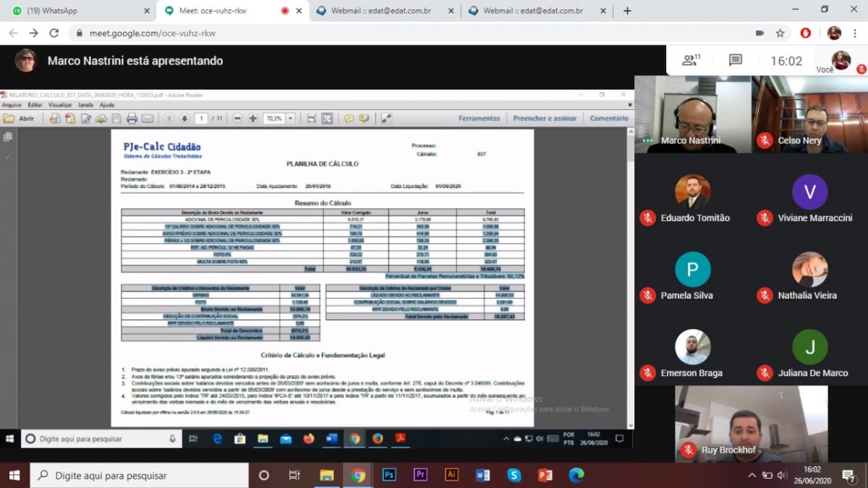Launch Photoshop from the taskbar

click(x=389, y=475)
